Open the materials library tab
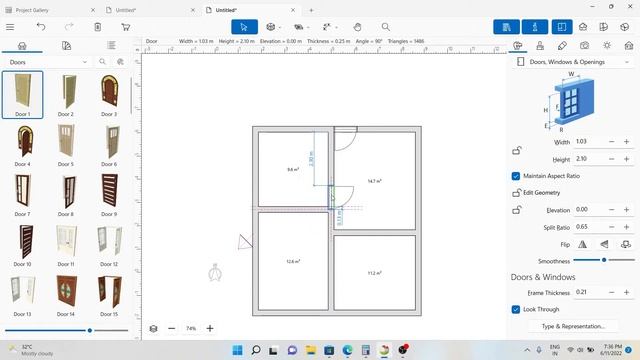Screen dimensions: 640x360 (67, 45)
